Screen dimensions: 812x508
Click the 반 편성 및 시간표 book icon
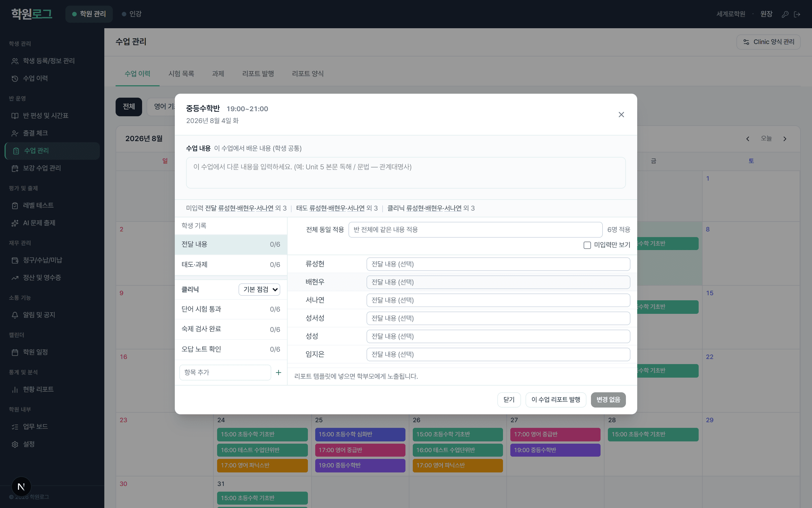tap(15, 116)
